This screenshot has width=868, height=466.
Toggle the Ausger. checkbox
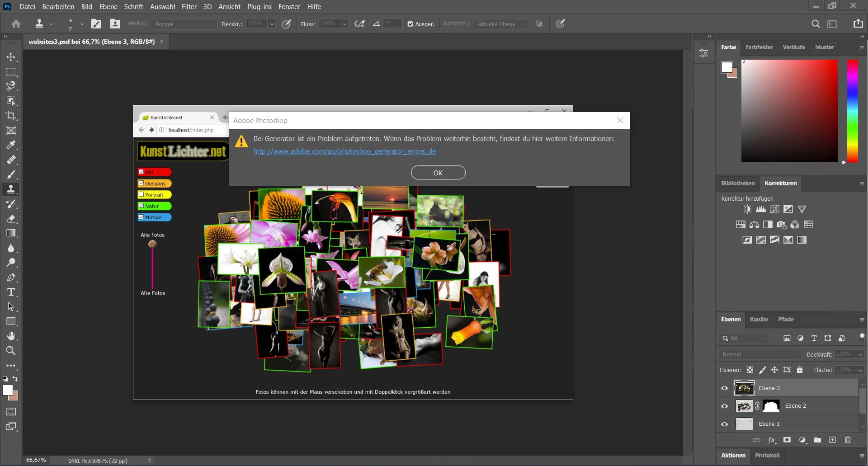pos(410,24)
